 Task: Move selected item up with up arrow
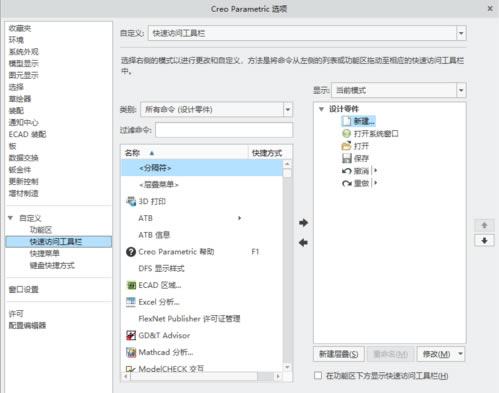pyautogui.click(x=484, y=225)
